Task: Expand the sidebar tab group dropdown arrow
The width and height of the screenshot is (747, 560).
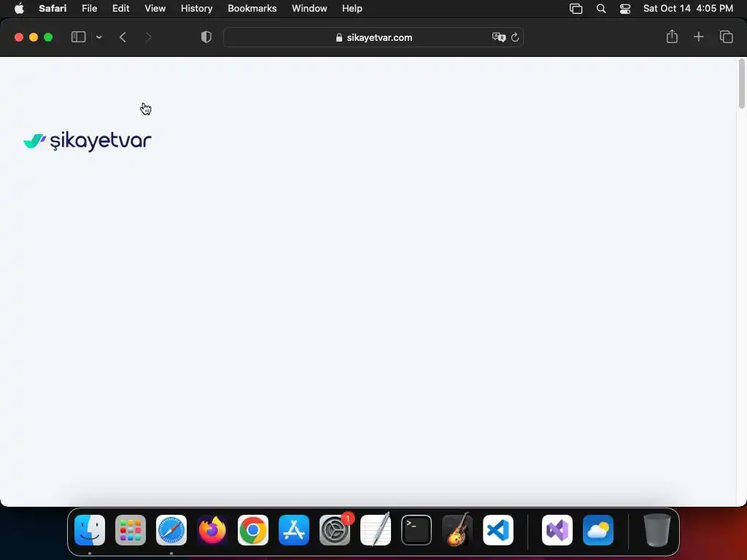Action: (x=98, y=37)
